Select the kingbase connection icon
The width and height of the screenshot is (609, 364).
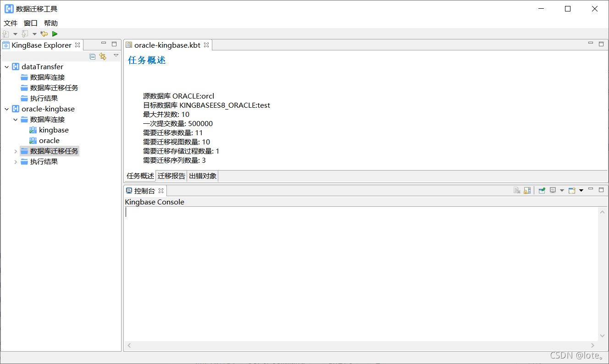click(x=33, y=130)
